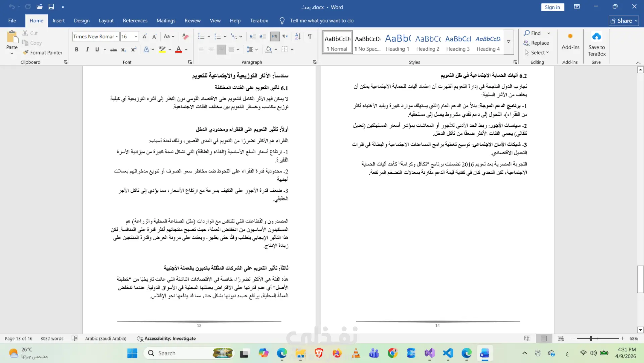This screenshot has width=644, height=363.
Task: Click the Increase Indent icon
Action: (263, 36)
